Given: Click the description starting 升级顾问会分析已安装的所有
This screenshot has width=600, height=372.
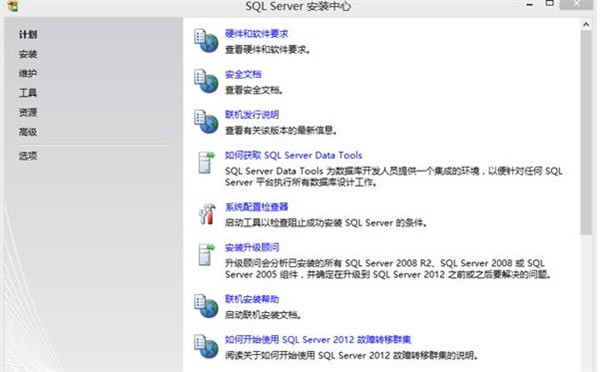Looking at the screenshot, I should (388, 269).
